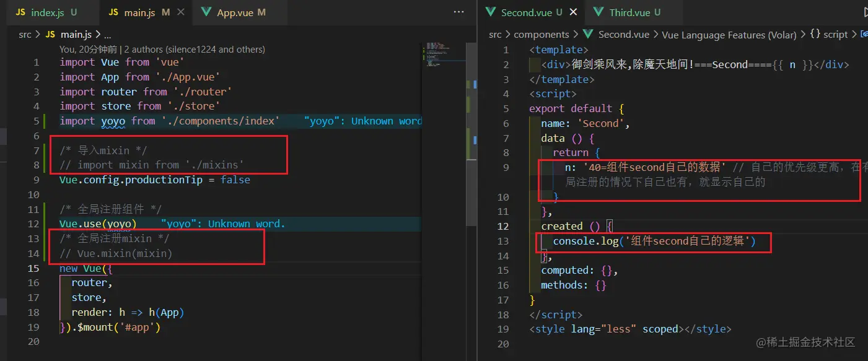Image resolution: width=868 pixels, height=361 pixels.
Task: Click the "/* 全局注册组件 */" comment
Action: pyautogui.click(x=110, y=209)
